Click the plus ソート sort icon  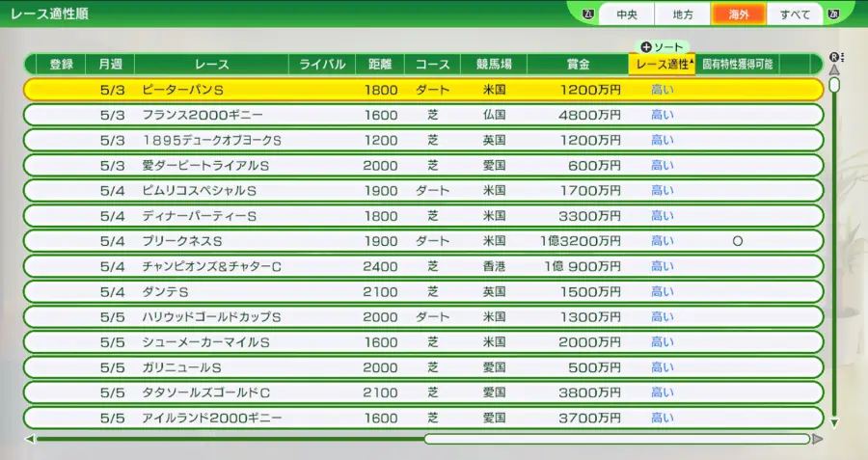[x=646, y=47]
